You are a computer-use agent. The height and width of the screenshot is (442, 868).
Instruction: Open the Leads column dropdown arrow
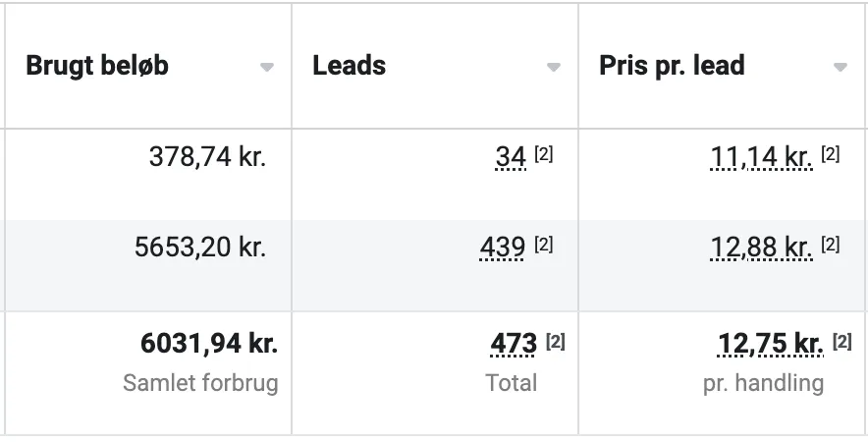pos(554,67)
